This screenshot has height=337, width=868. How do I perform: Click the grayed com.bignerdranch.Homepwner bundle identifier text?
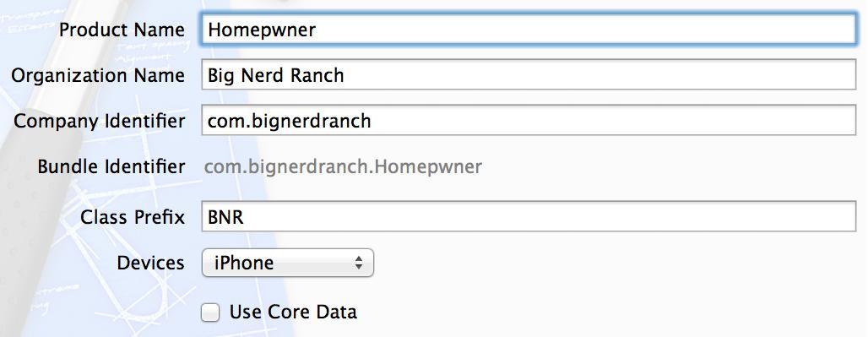(x=343, y=166)
